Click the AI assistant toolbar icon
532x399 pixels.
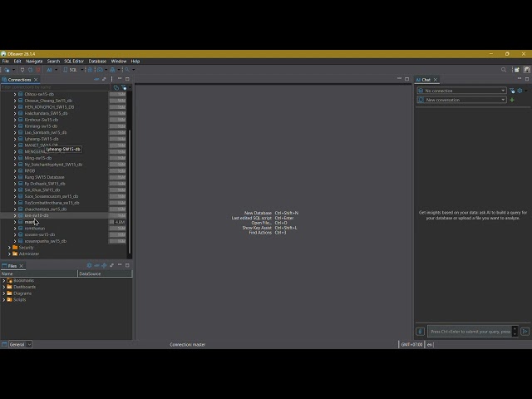click(49, 70)
